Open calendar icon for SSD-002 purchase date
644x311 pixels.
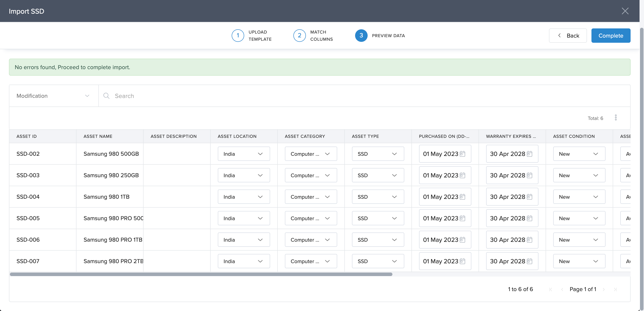point(462,154)
